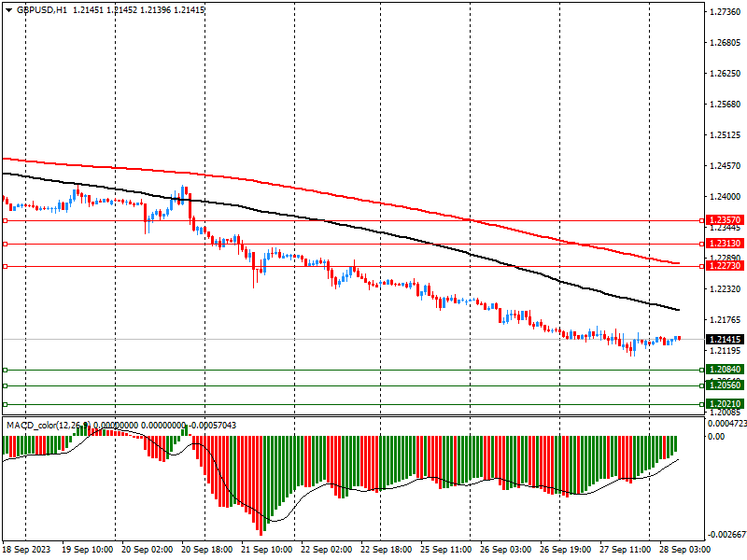Select the 1.20210 green price label
The width and height of the screenshot is (747, 560).
725,404
